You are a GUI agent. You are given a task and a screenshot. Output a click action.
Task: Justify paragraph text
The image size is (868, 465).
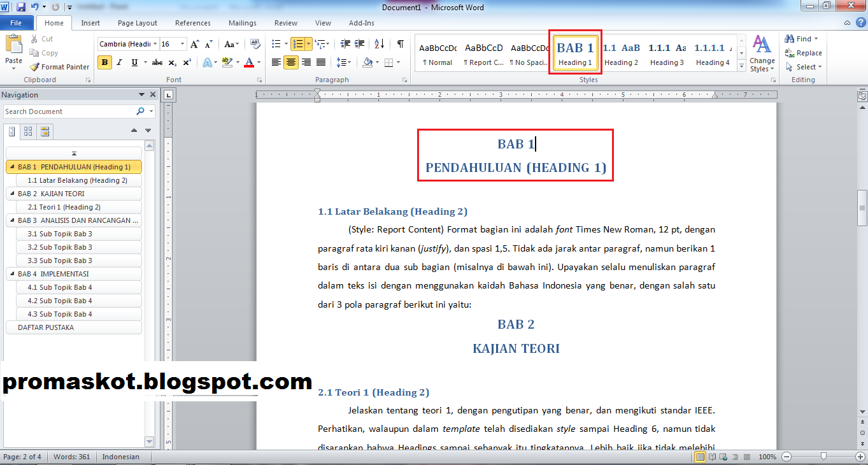point(321,62)
